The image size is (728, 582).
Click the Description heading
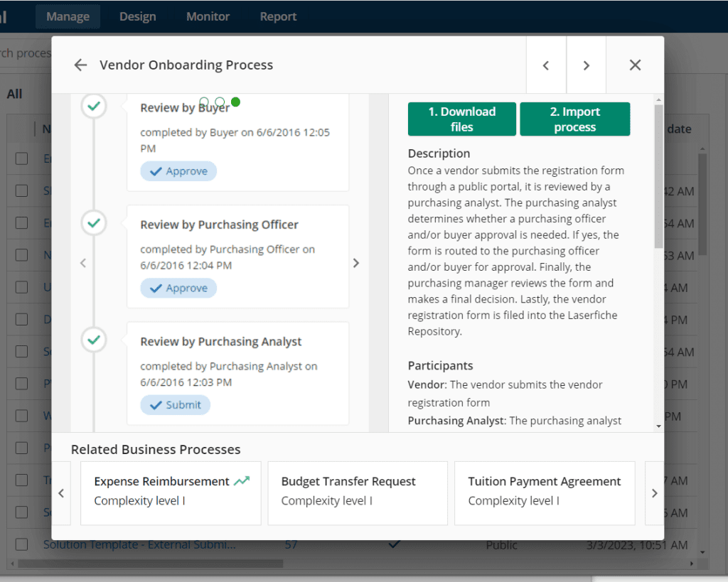(x=439, y=153)
